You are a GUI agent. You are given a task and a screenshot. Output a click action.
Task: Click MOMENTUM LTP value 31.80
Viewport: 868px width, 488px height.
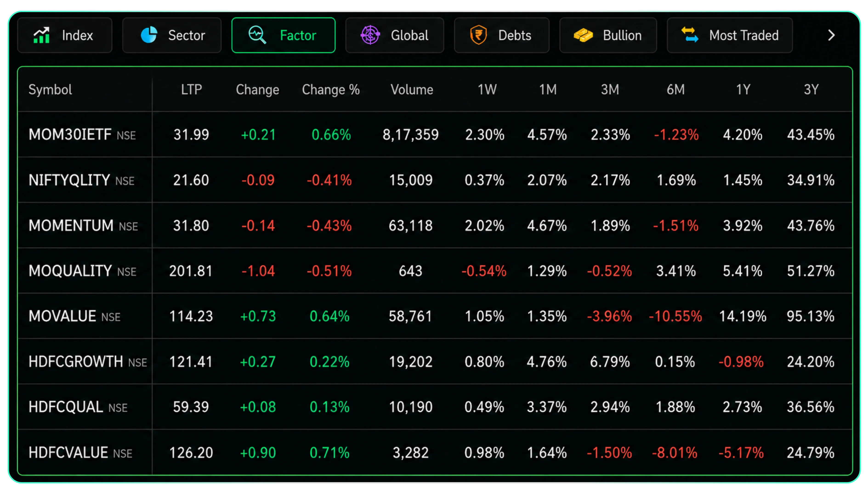coord(191,226)
